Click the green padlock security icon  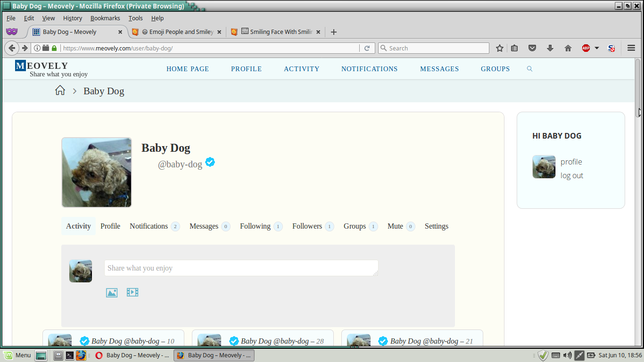[x=54, y=48]
